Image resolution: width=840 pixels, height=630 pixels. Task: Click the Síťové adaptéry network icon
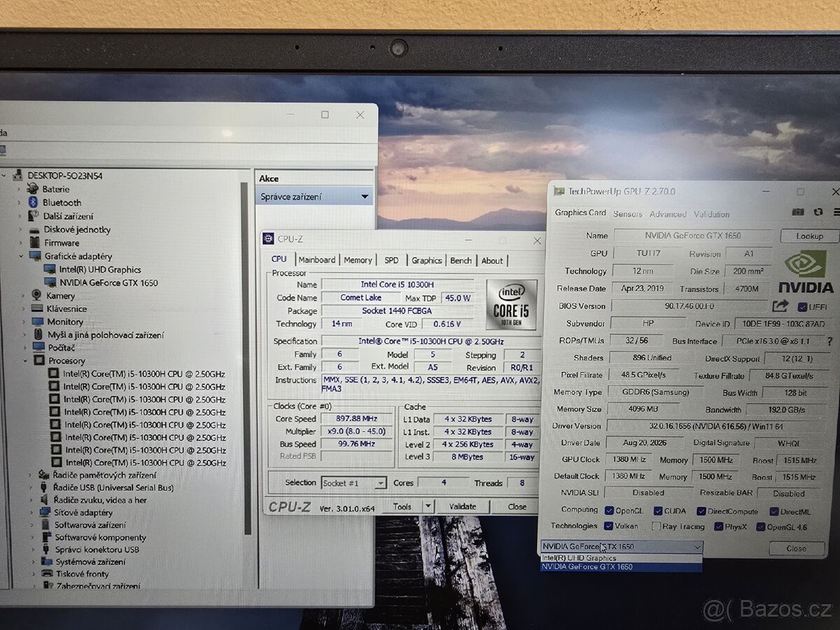[45, 512]
